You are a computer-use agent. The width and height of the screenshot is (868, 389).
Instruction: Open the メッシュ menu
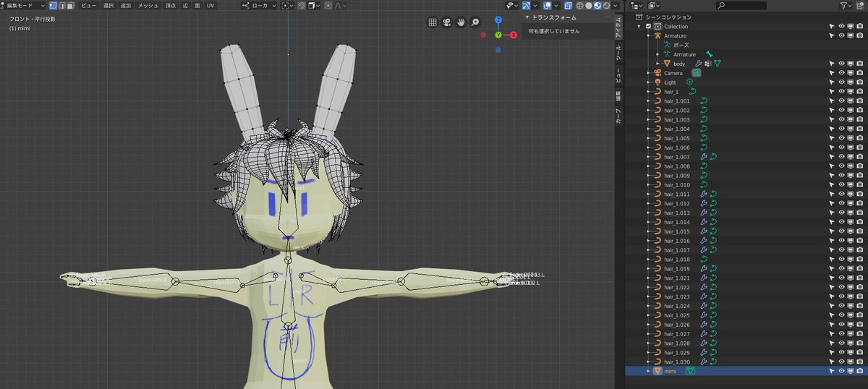point(148,5)
